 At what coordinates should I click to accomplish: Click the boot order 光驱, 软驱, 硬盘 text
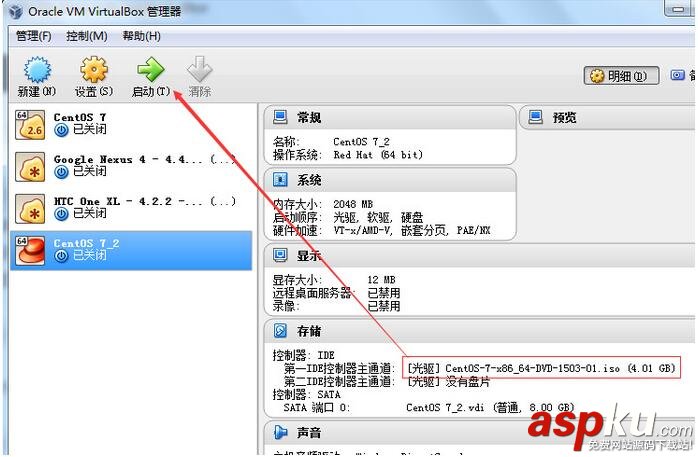[378, 217]
